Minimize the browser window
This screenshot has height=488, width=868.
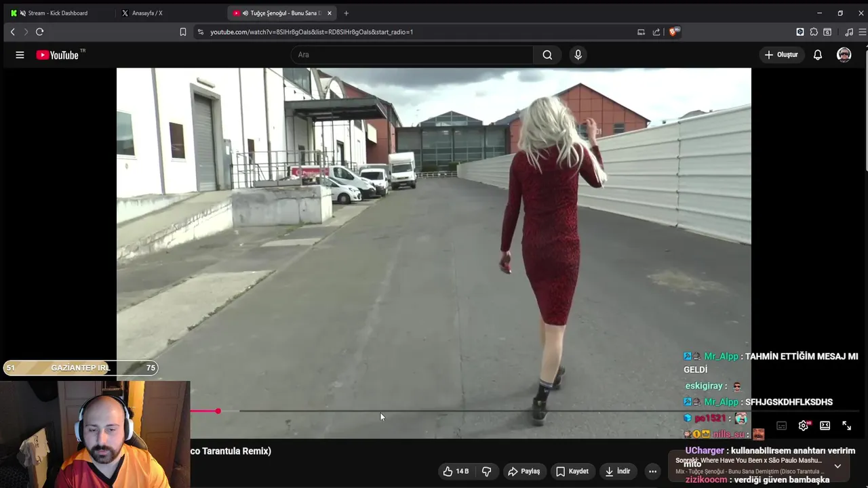pos(819,13)
